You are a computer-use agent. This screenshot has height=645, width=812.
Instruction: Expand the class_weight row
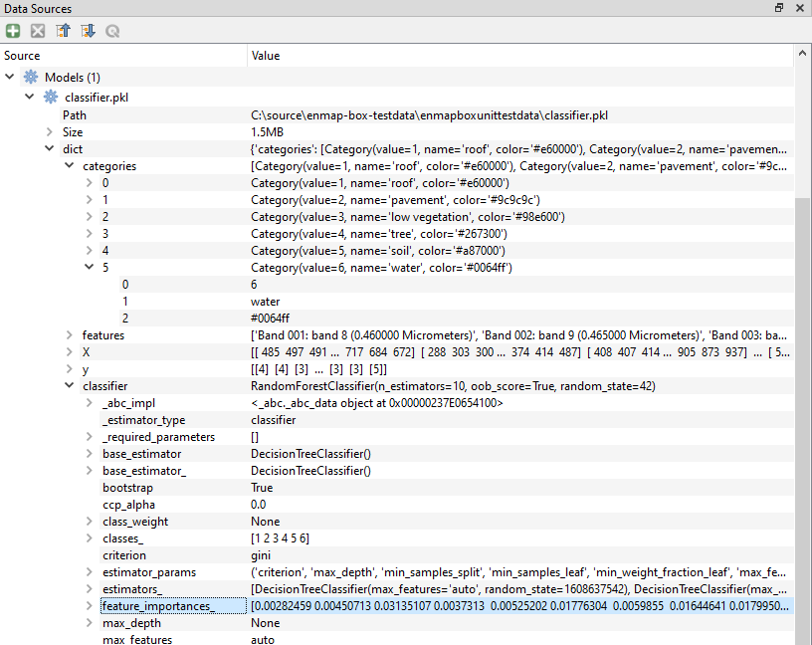90,522
